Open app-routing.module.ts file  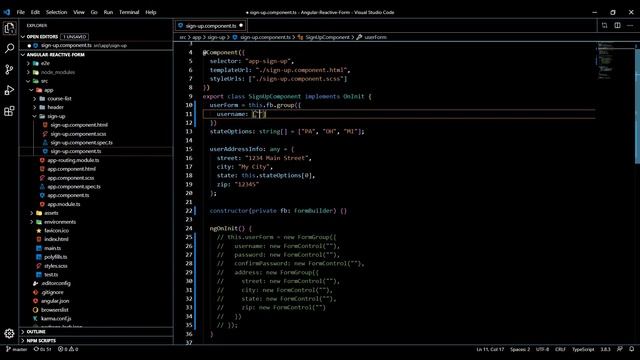coord(73,160)
